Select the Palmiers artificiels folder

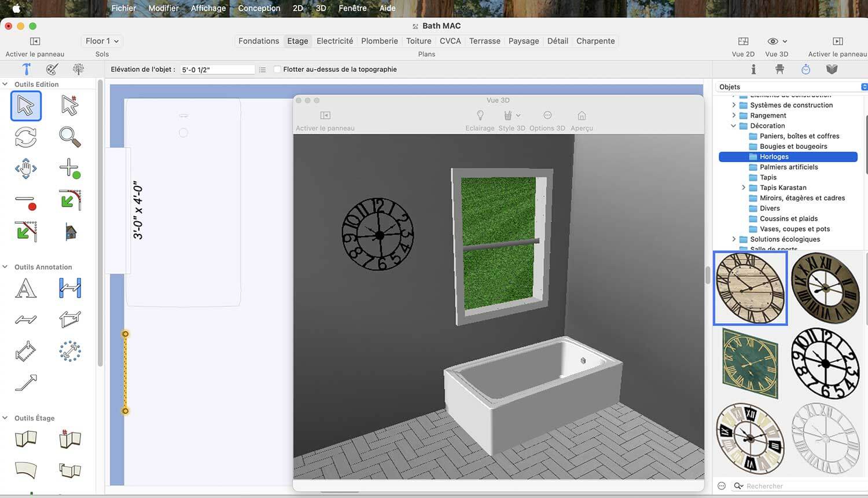pos(788,167)
